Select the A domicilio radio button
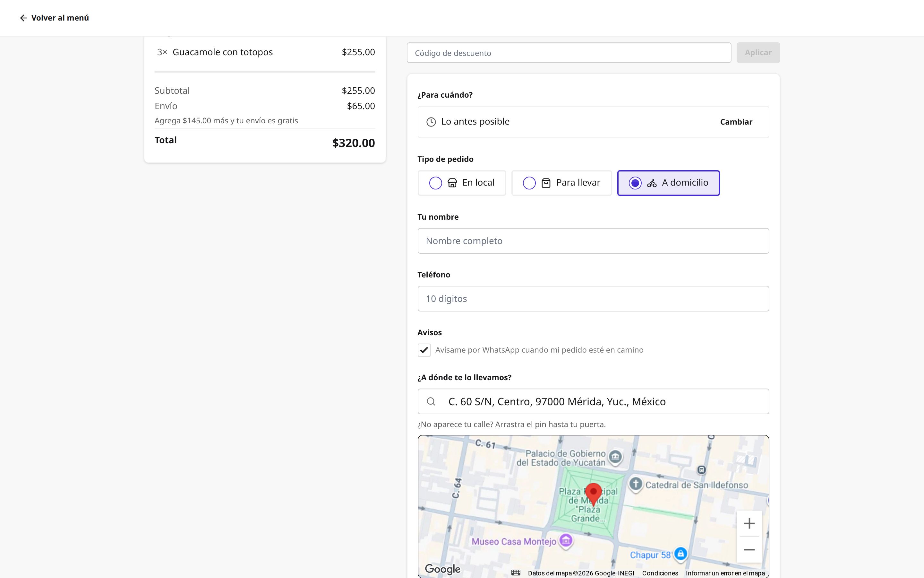This screenshot has width=924, height=578. point(635,183)
